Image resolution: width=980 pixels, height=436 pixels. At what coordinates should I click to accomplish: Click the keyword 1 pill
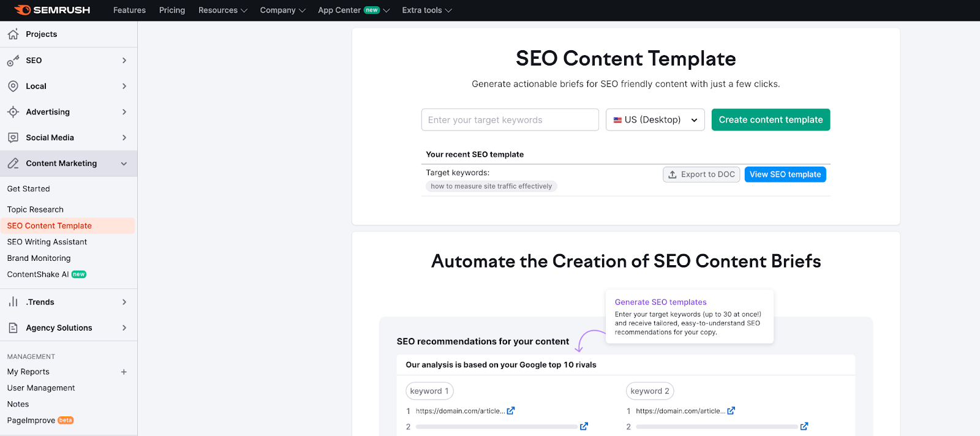pyautogui.click(x=429, y=391)
